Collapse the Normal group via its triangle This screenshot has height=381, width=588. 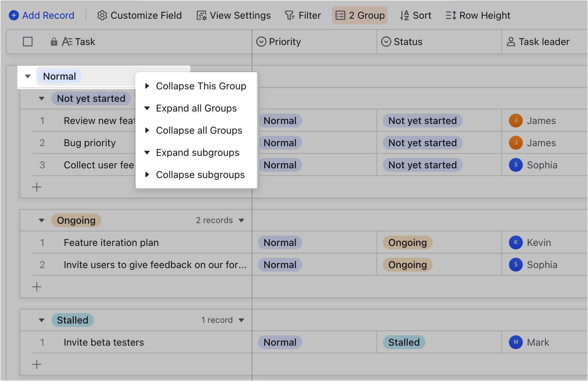tap(27, 76)
